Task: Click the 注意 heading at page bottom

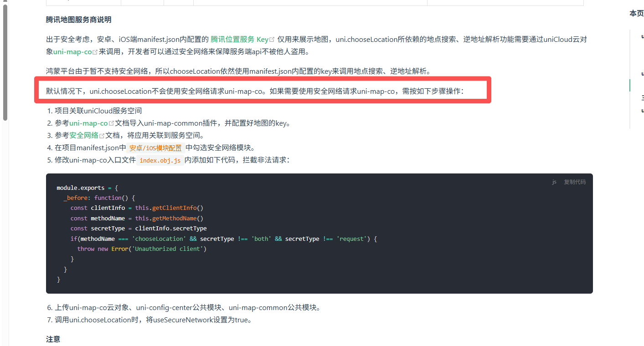Action: coord(53,339)
